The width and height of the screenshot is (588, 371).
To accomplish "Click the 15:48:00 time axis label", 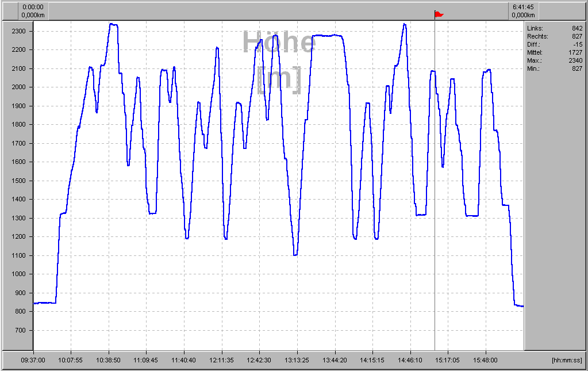I will (x=486, y=360).
